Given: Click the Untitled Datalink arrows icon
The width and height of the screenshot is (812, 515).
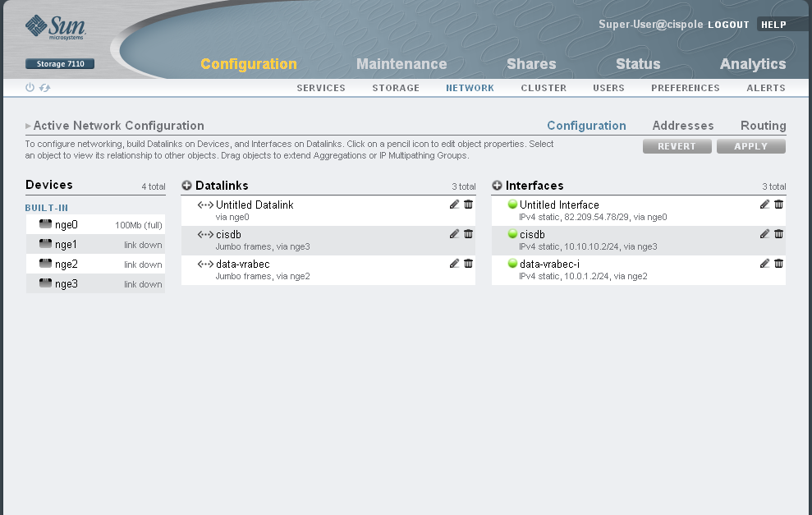Looking at the screenshot, I should click(x=205, y=205).
